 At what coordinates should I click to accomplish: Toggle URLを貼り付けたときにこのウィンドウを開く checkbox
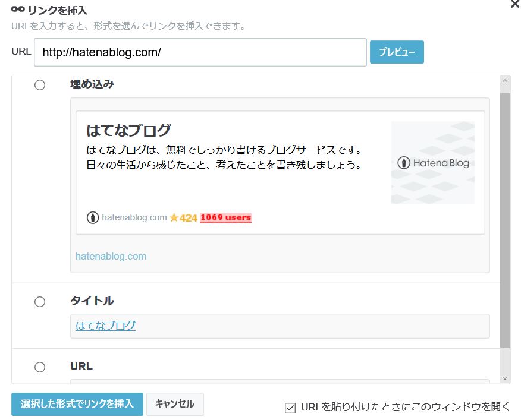290,408
